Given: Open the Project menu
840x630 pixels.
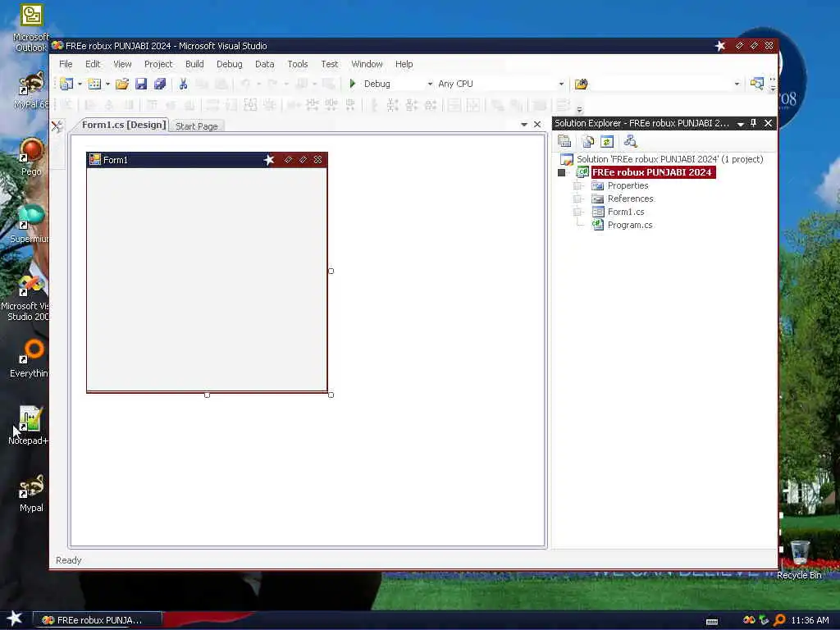Looking at the screenshot, I should click(158, 64).
